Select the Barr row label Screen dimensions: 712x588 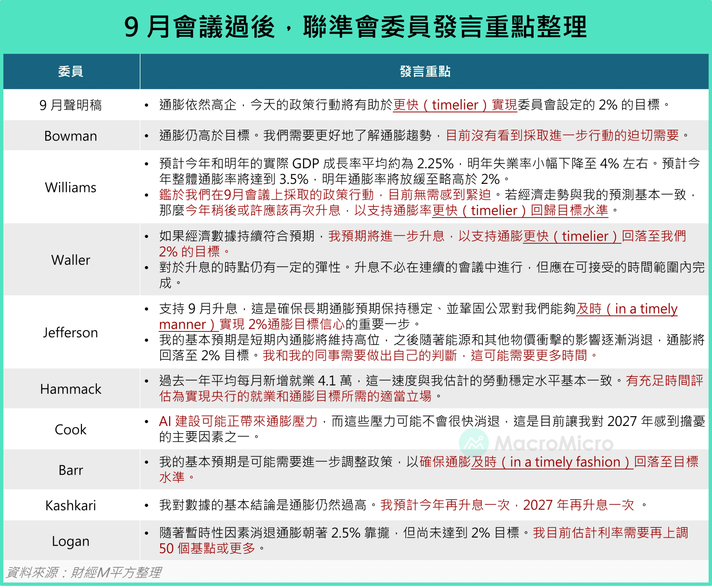coord(70,470)
